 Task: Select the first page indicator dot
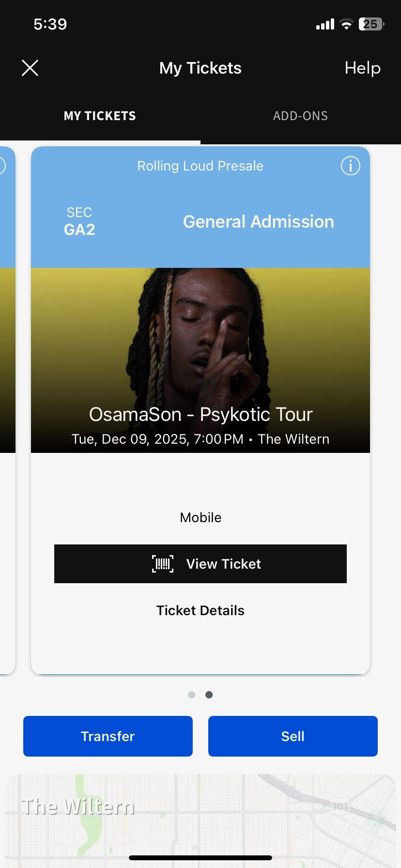pyautogui.click(x=191, y=695)
